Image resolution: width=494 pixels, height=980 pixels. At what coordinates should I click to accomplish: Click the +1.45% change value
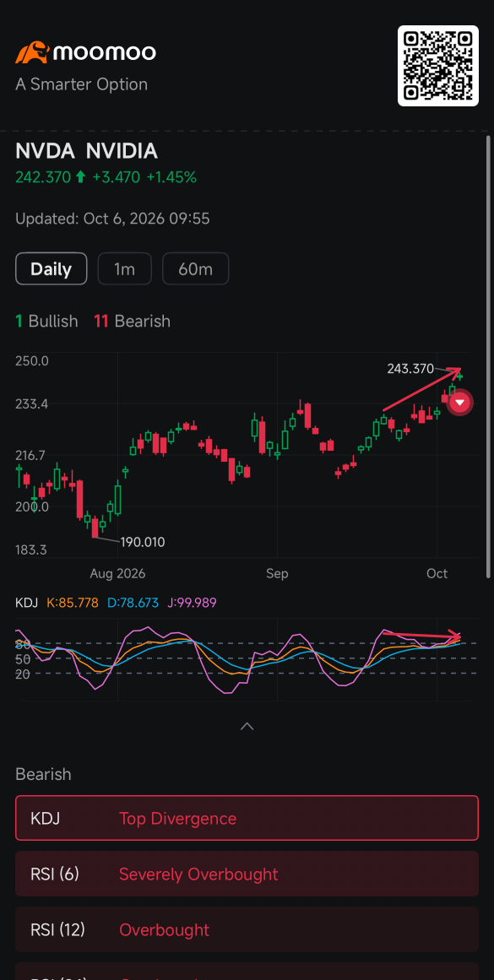pyautogui.click(x=171, y=177)
